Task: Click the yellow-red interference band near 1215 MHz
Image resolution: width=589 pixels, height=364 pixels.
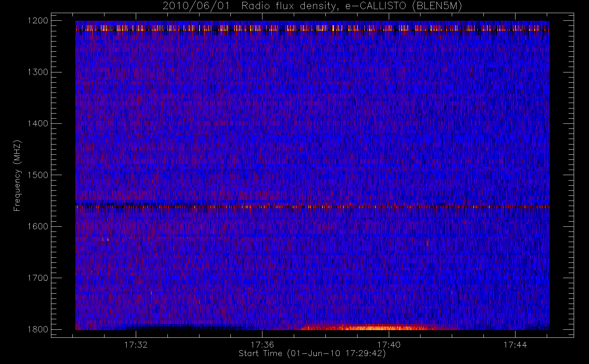Action: pyautogui.click(x=312, y=28)
